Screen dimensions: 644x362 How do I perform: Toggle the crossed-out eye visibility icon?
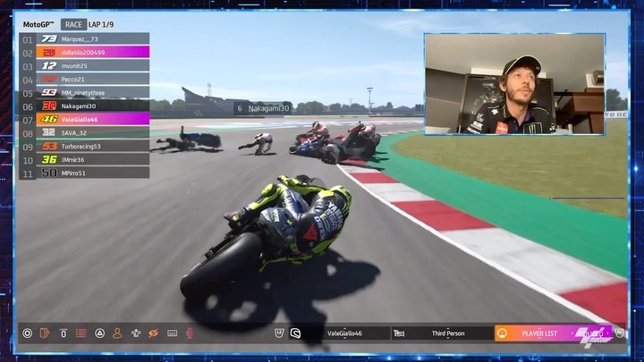click(x=153, y=333)
